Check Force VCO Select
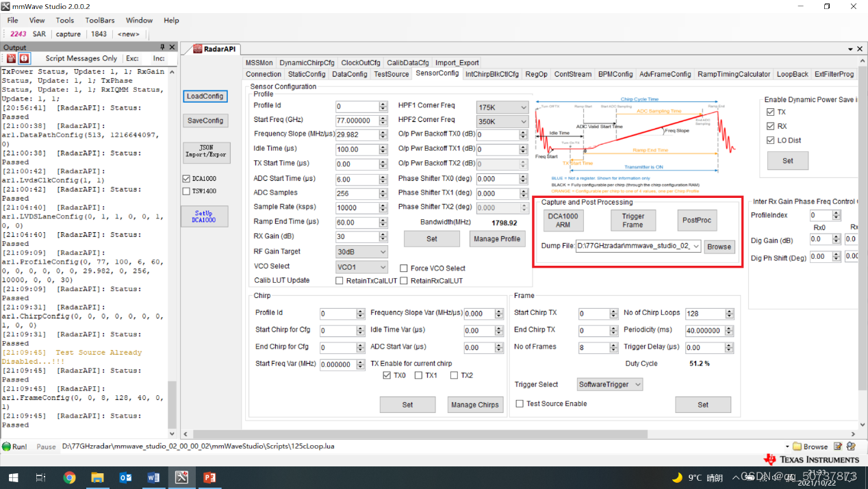 coord(404,268)
